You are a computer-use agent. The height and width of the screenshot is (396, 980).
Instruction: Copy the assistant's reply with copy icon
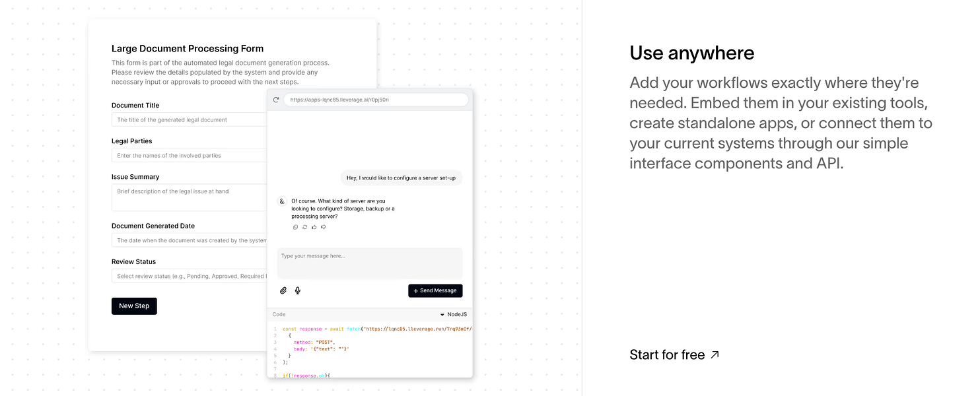[296, 227]
